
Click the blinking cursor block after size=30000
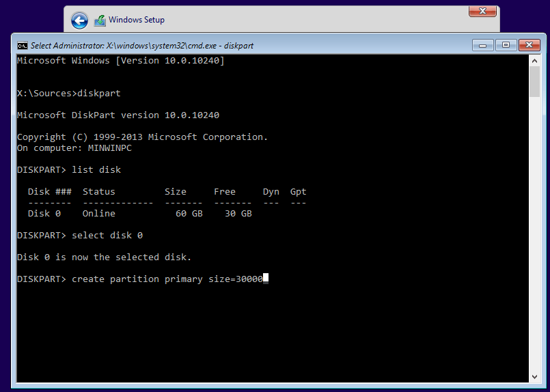coord(266,279)
